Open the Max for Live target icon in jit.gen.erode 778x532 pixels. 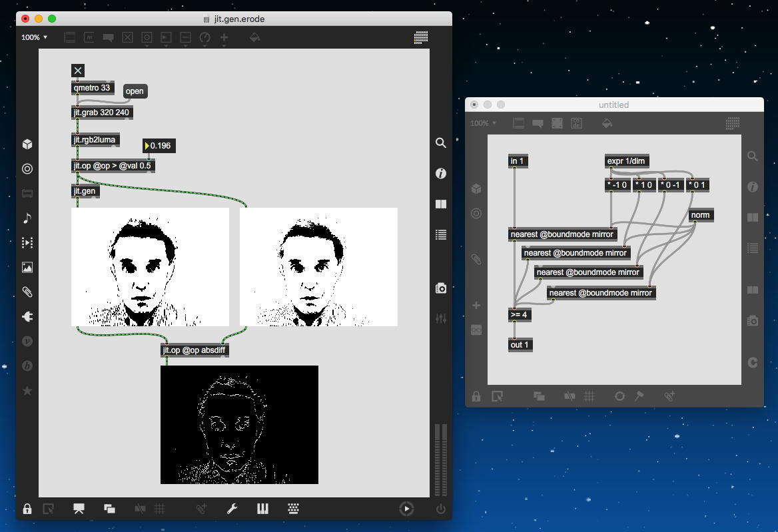point(27,168)
